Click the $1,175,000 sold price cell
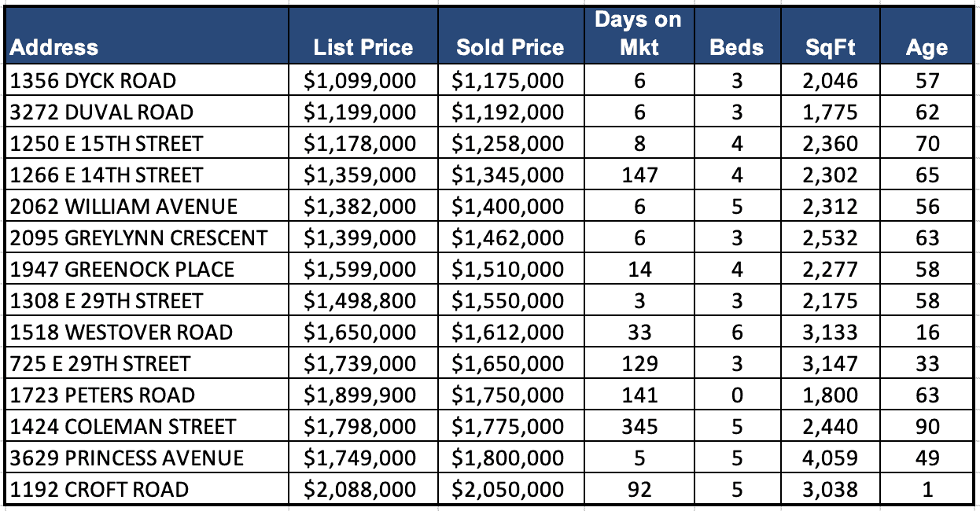980x511 pixels. point(508,80)
